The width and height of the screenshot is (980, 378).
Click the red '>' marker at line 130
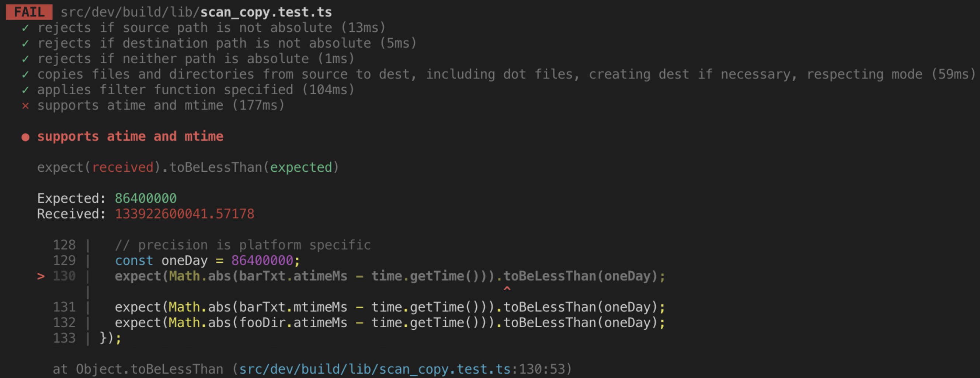pos(41,276)
